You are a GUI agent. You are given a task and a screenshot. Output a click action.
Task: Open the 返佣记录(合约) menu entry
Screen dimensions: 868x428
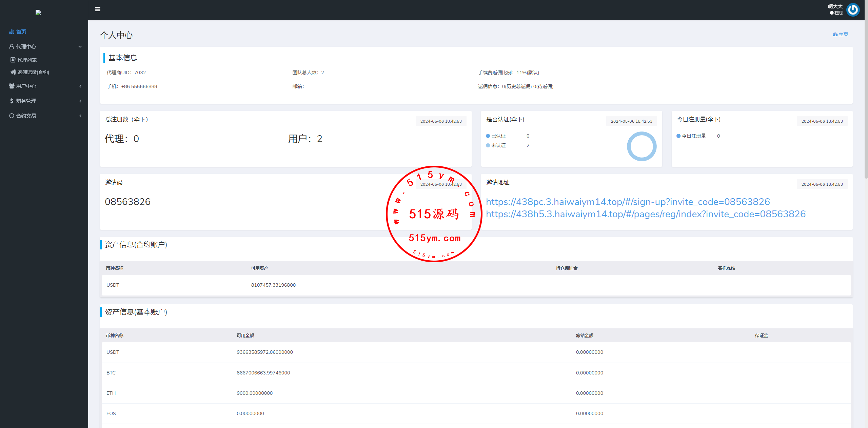point(33,72)
